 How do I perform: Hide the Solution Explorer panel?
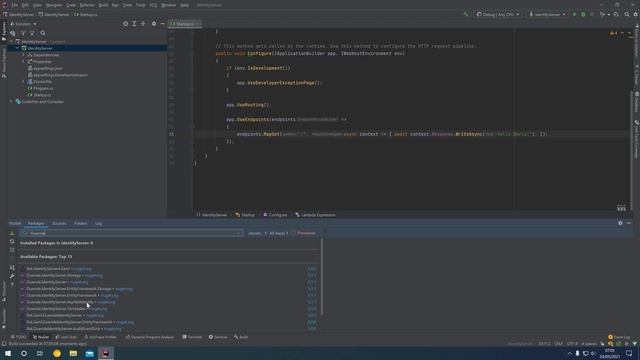[162, 24]
